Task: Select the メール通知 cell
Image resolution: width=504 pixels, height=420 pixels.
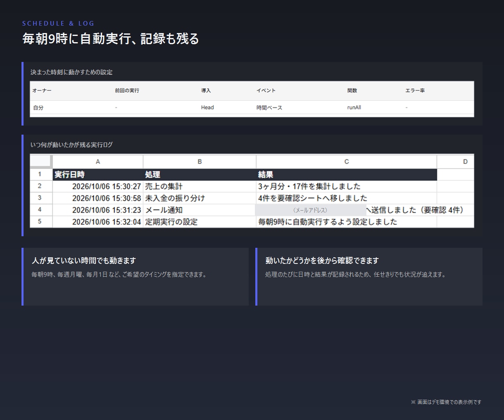Action: click(x=200, y=210)
